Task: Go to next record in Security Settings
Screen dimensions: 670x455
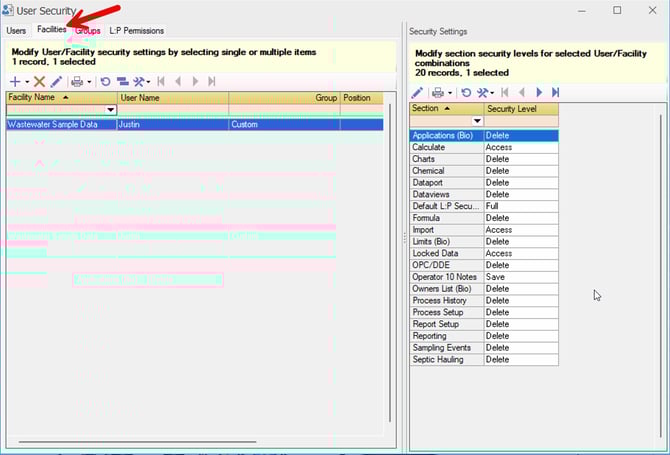Action: pyautogui.click(x=540, y=92)
